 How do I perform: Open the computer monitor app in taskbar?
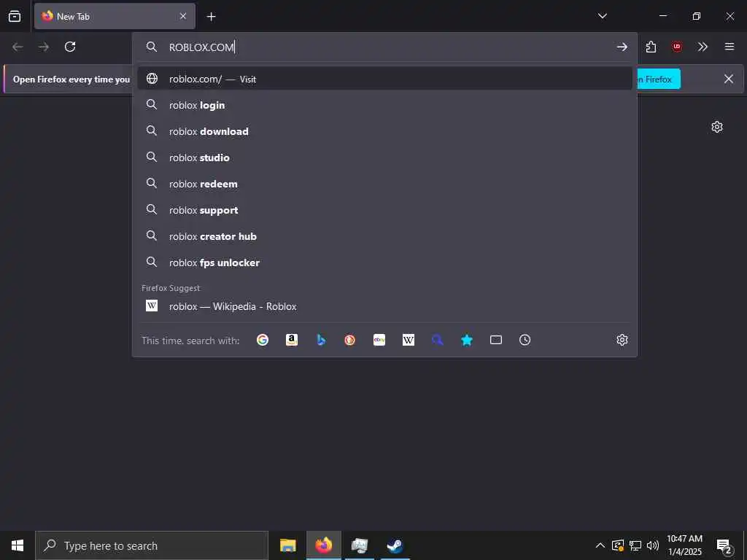359,545
